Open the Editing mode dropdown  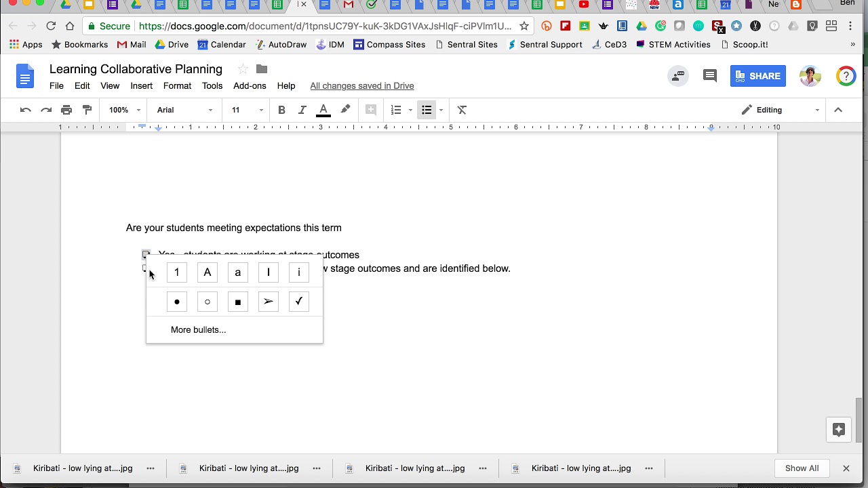click(781, 110)
